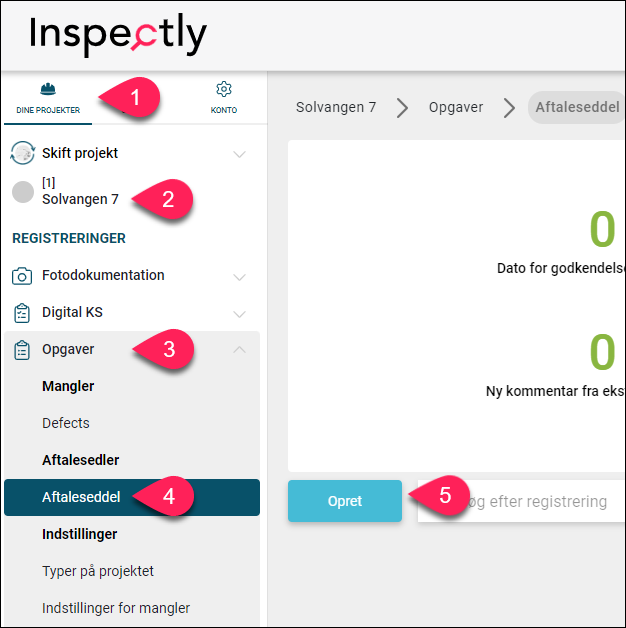Open the Dine Projekter helmet icon
Screen dimensions: 626x628
[x=48, y=89]
